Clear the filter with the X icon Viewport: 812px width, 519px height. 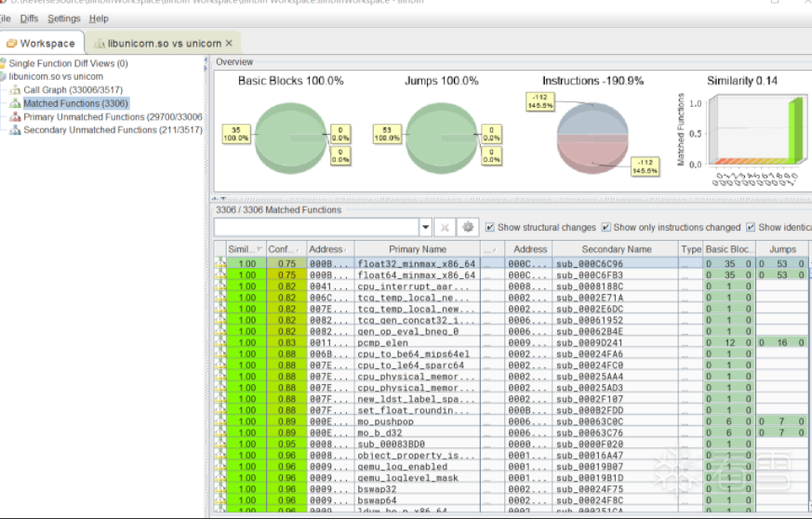445,227
